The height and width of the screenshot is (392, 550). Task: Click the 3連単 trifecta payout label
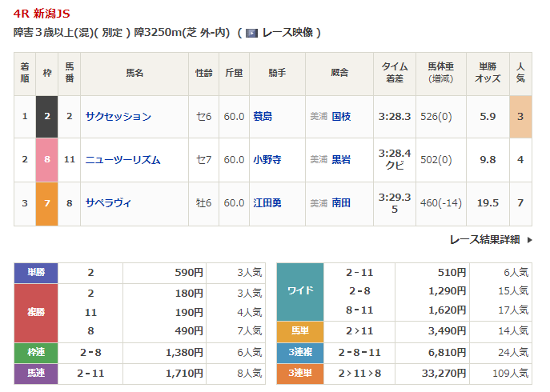coord(299,372)
